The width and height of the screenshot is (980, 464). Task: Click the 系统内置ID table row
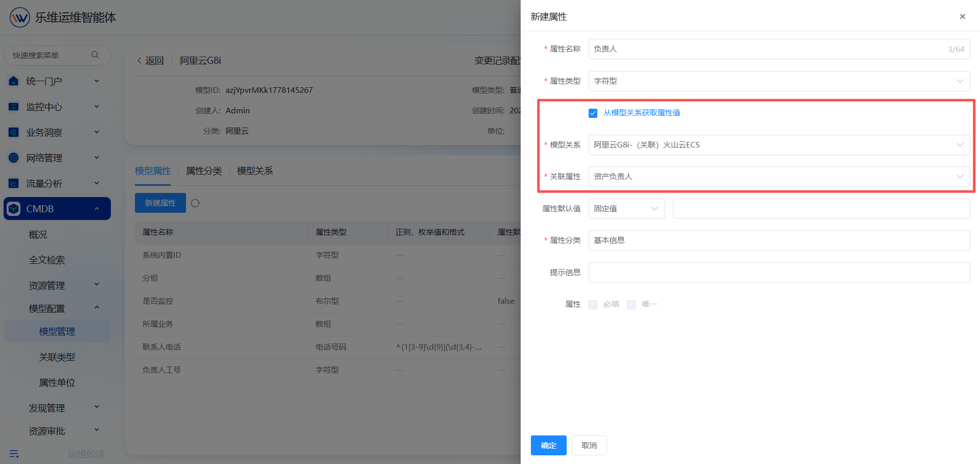328,255
